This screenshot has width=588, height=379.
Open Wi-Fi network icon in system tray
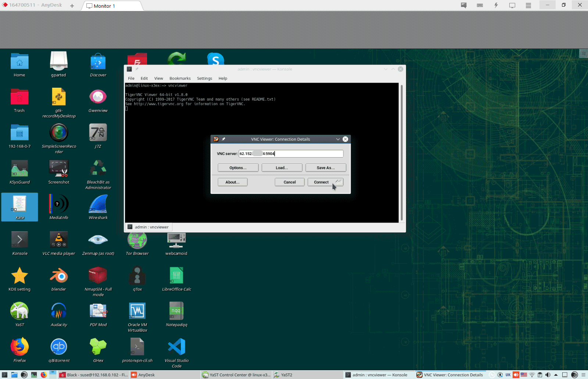tap(532, 375)
